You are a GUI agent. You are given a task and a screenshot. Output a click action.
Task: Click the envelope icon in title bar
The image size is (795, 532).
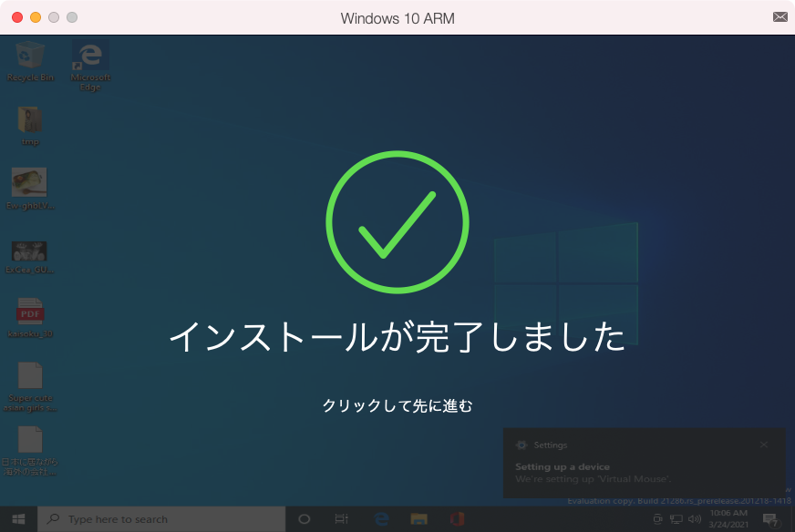[780, 17]
